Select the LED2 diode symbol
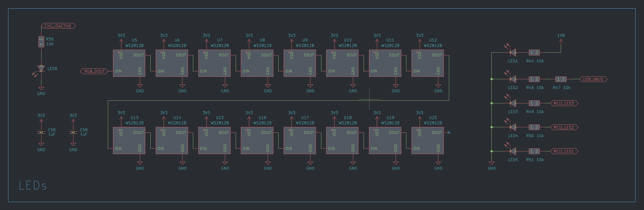Image resolution: width=644 pixels, height=210 pixels. 513,79
